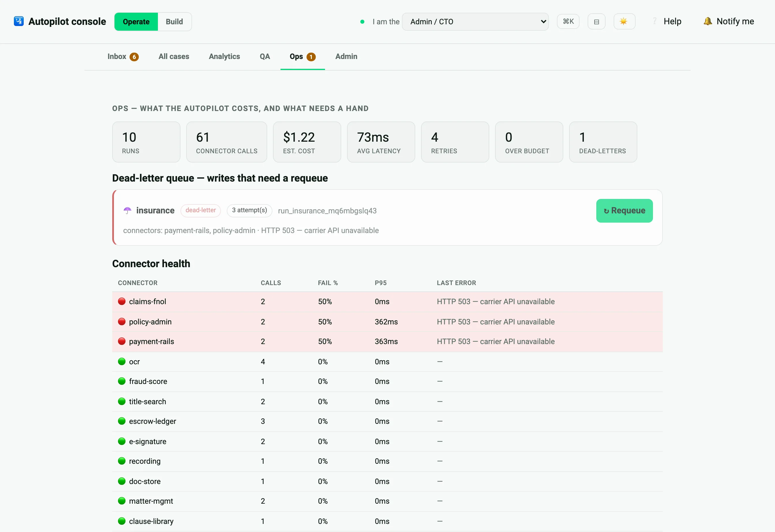Switch to Operate mode
775x532 pixels.
click(136, 22)
